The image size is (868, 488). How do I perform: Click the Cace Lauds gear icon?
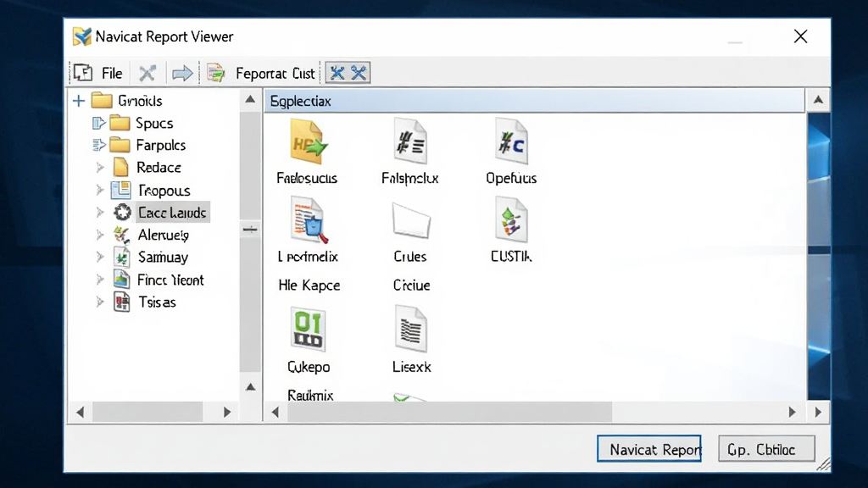point(122,213)
